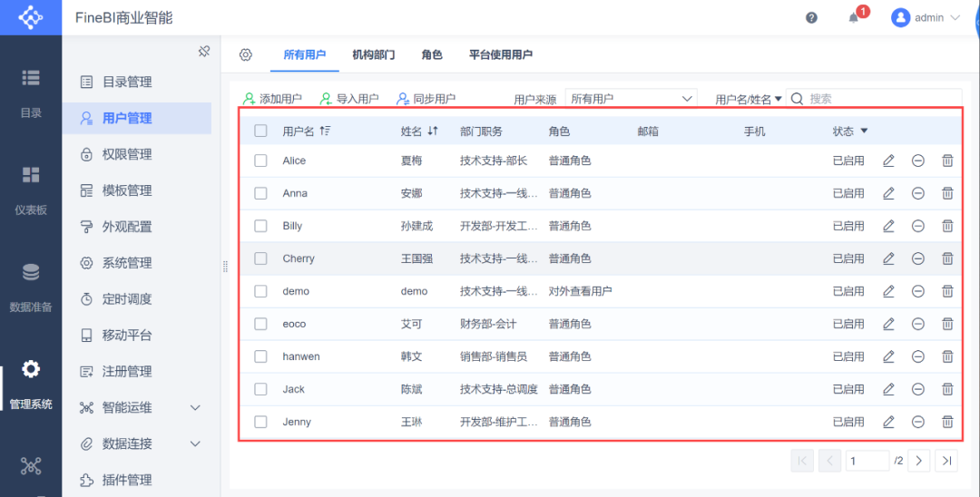Image resolution: width=980 pixels, height=497 pixels.
Task: Open admin account dropdown arrow
Action: (x=955, y=17)
